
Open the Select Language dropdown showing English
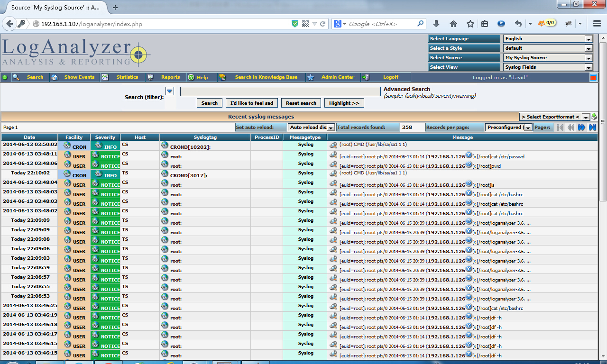click(x=588, y=38)
